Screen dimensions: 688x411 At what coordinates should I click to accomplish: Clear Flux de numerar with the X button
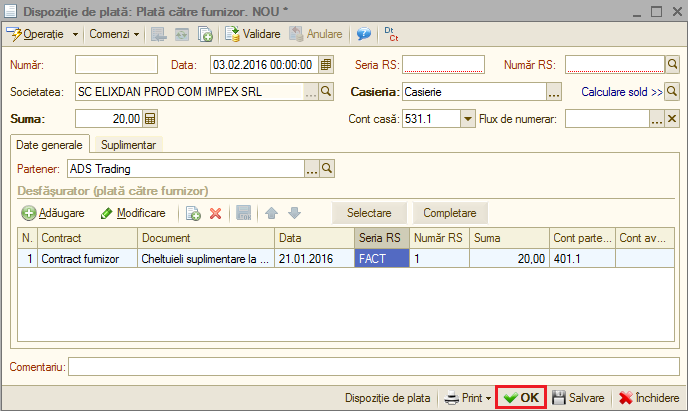(672, 119)
